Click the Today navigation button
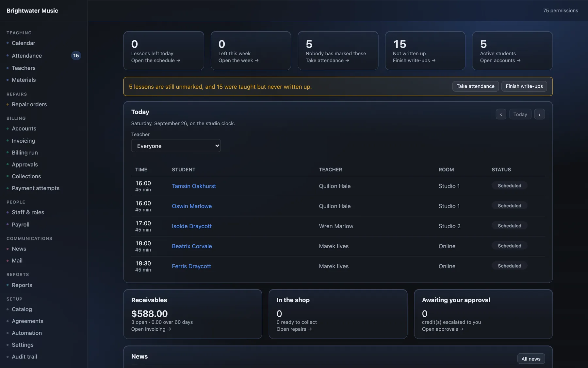The image size is (588, 368). 520,114
